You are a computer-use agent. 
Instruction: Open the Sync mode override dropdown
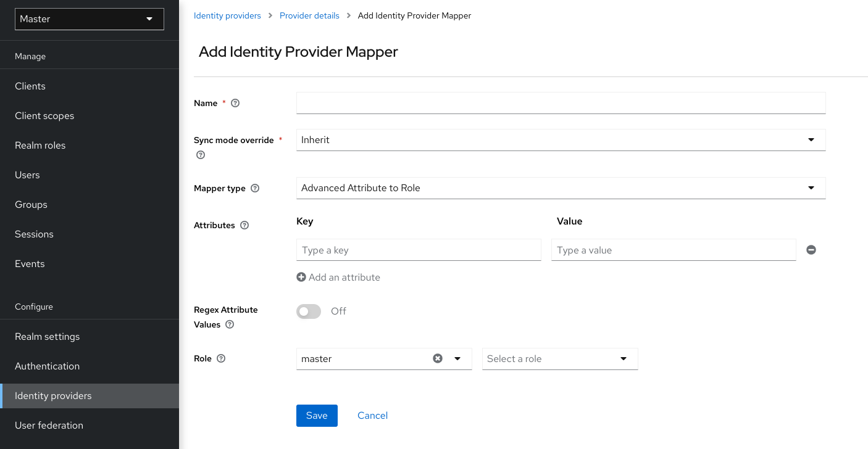(x=811, y=140)
